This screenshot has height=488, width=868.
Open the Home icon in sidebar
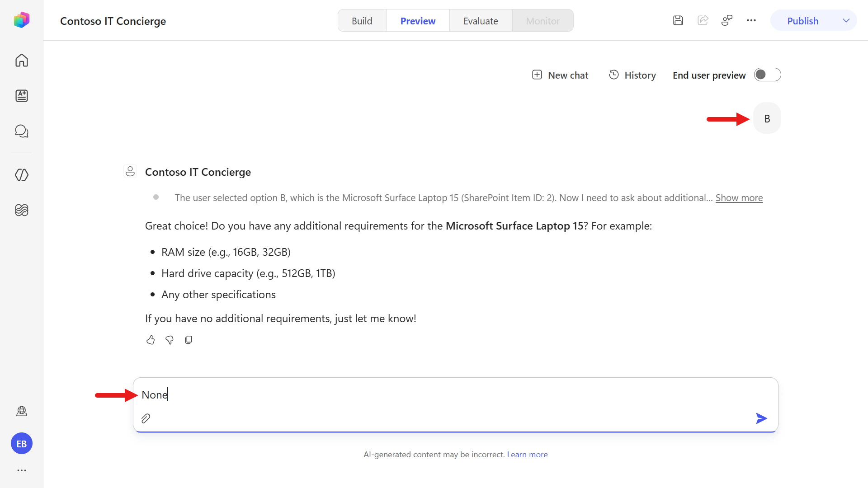pyautogui.click(x=22, y=60)
